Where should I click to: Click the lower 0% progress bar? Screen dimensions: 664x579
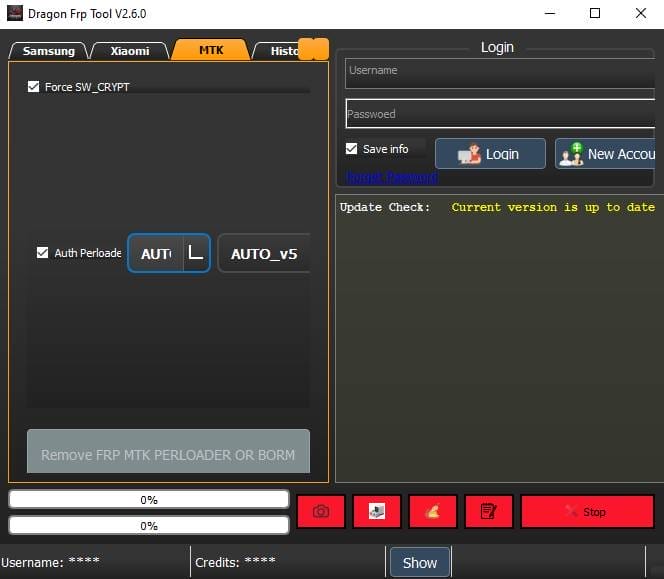click(x=149, y=526)
